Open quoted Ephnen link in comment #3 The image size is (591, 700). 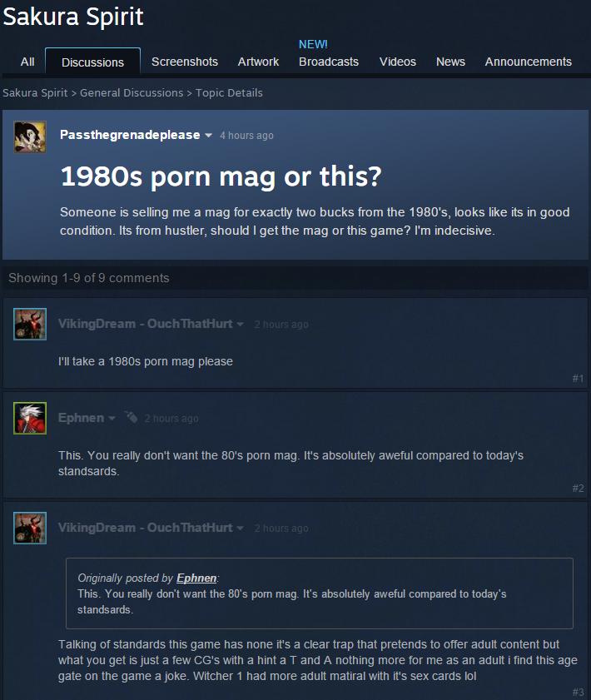(x=196, y=578)
